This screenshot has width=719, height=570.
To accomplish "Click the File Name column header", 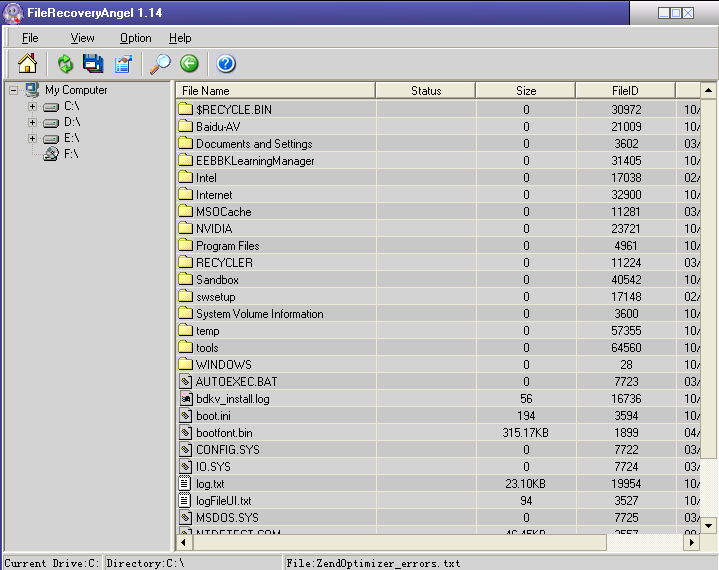I will tap(275, 91).
